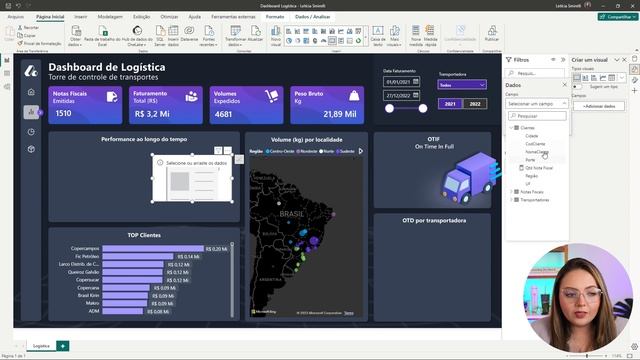Click the TOP Clientes scrollbar

pyautogui.click(x=232, y=279)
